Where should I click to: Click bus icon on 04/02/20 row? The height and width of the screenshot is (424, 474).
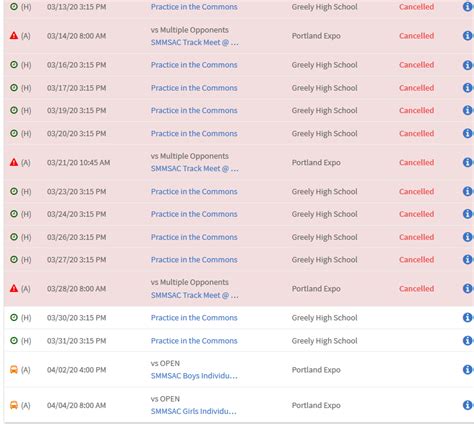click(14, 369)
